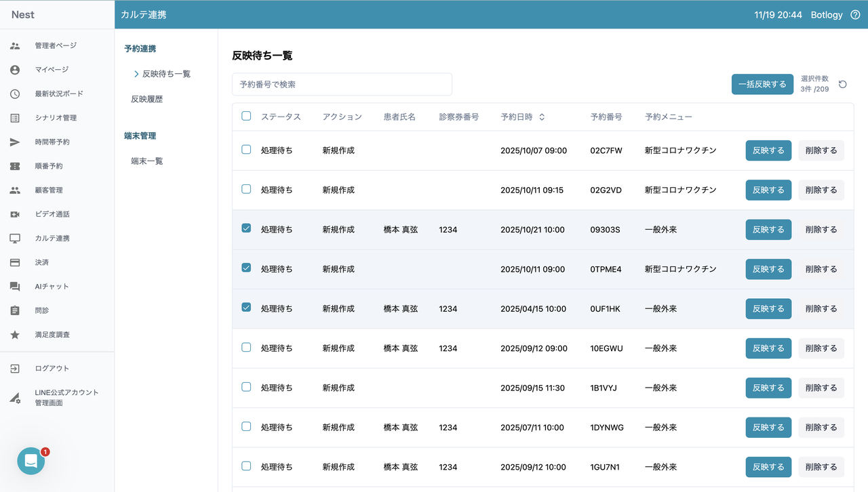This screenshot has height=492, width=868.
Task: Click the ステータス column header
Action: tap(281, 117)
